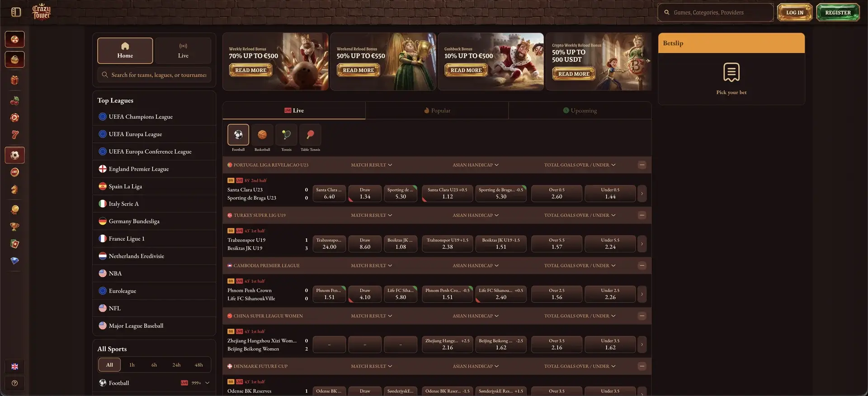Show more markets for Santa Clara U23 match
Screen dimensions: 868x396
[642, 194]
